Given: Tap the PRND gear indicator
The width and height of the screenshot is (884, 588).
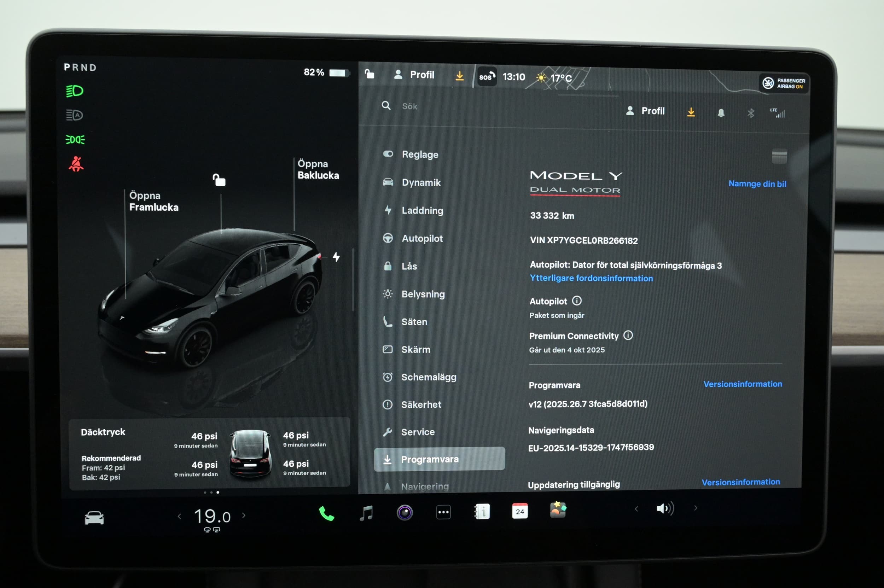Looking at the screenshot, I should click(80, 68).
